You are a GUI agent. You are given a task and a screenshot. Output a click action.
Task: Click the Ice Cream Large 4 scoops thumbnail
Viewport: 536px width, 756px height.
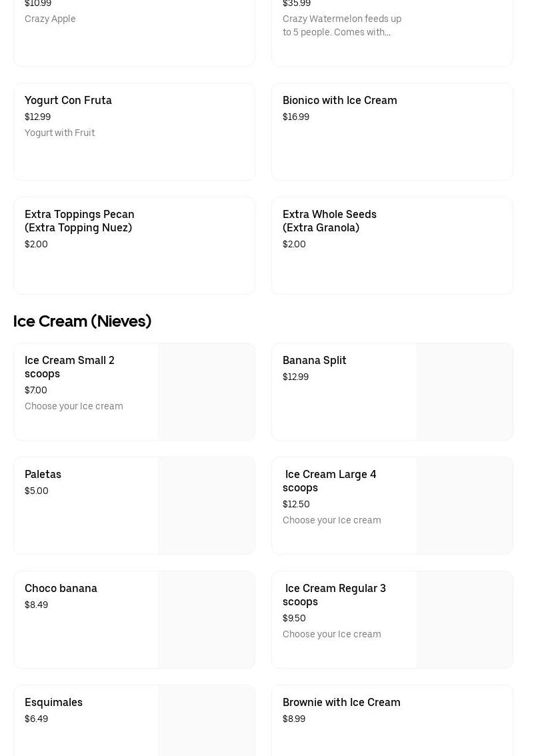464,506
